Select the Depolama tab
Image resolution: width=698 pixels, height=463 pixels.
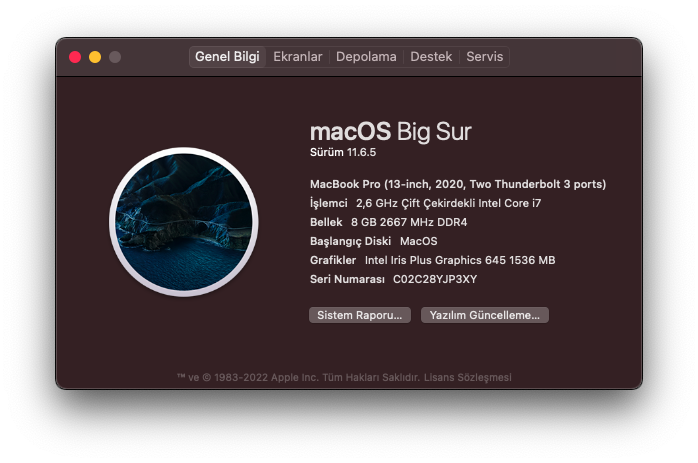point(366,57)
